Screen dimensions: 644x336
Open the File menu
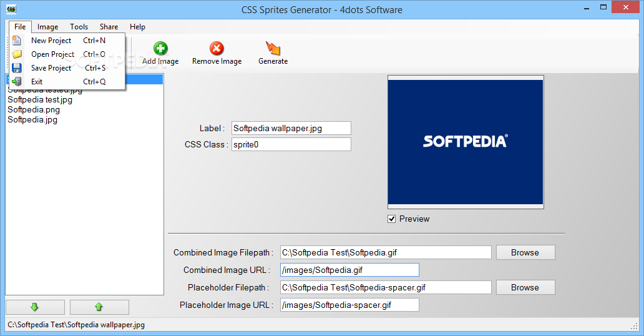tap(20, 27)
